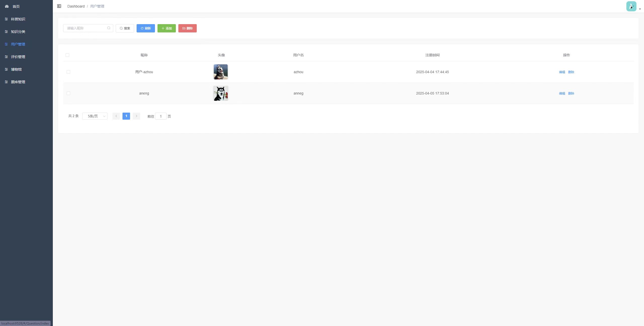Click the user avatar icon at top right
The image size is (644, 326).
click(631, 6)
